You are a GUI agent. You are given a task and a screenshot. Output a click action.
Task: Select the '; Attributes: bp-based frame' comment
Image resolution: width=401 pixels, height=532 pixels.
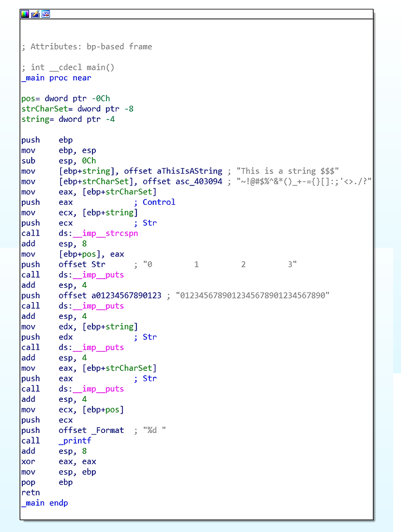(x=86, y=47)
